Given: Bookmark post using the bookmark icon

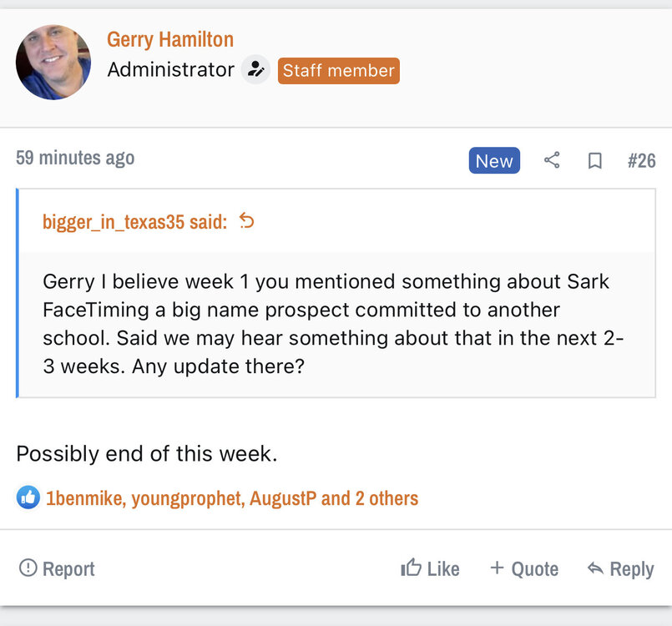Looking at the screenshot, I should coord(595,160).
